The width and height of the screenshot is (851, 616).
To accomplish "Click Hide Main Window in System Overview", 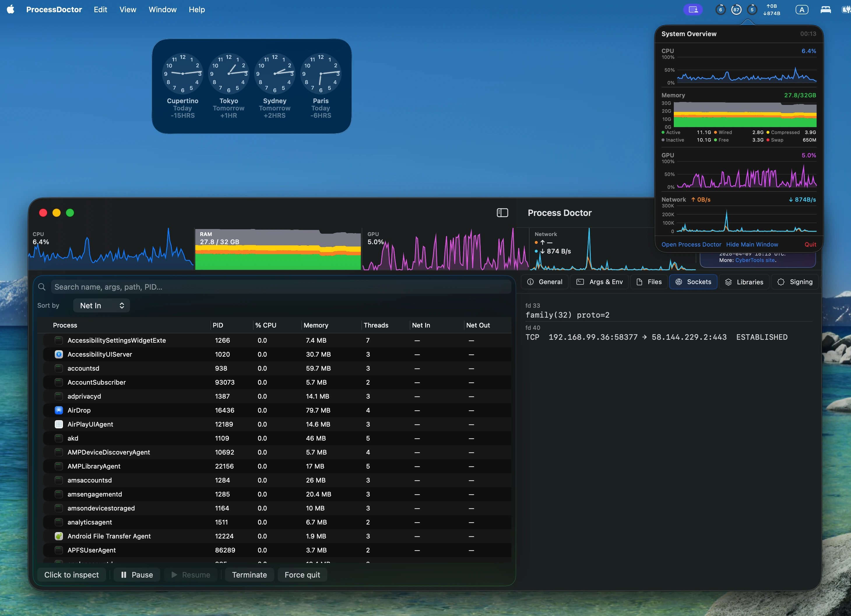I will (752, 244).
